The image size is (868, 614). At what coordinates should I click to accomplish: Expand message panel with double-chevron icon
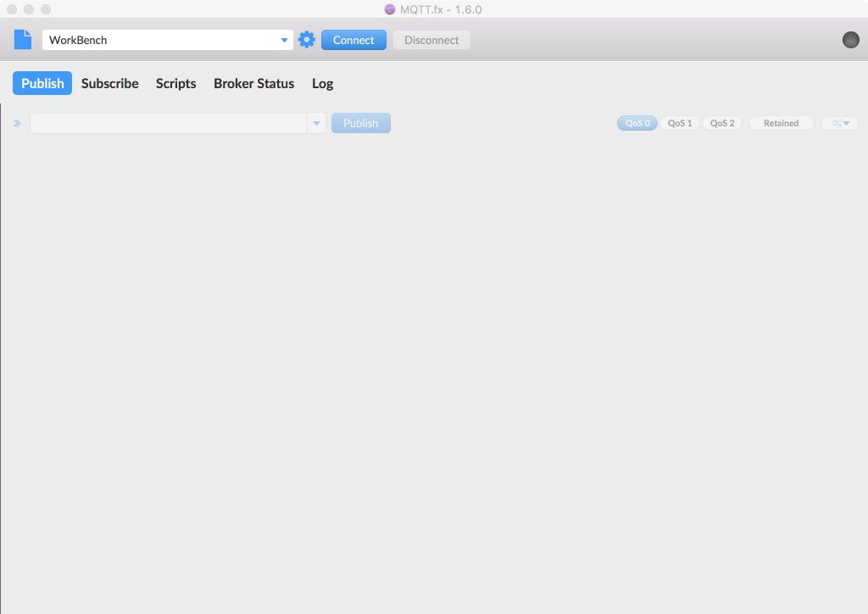17,123
